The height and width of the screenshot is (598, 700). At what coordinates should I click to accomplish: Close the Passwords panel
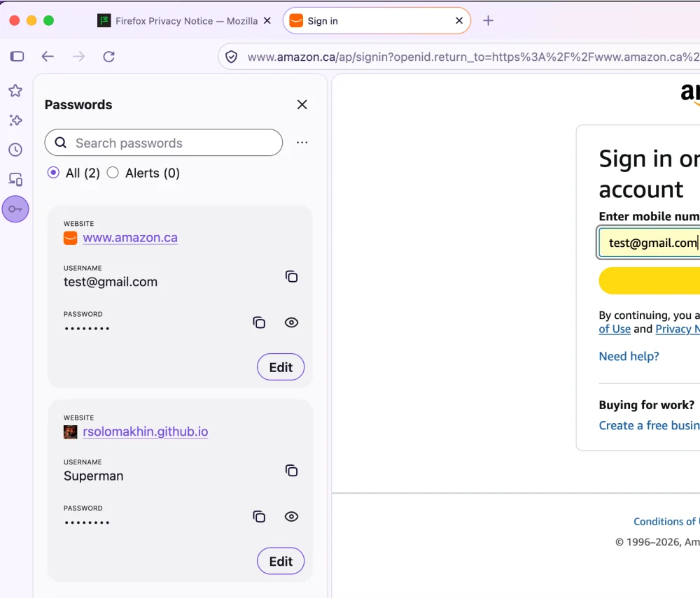302,105
